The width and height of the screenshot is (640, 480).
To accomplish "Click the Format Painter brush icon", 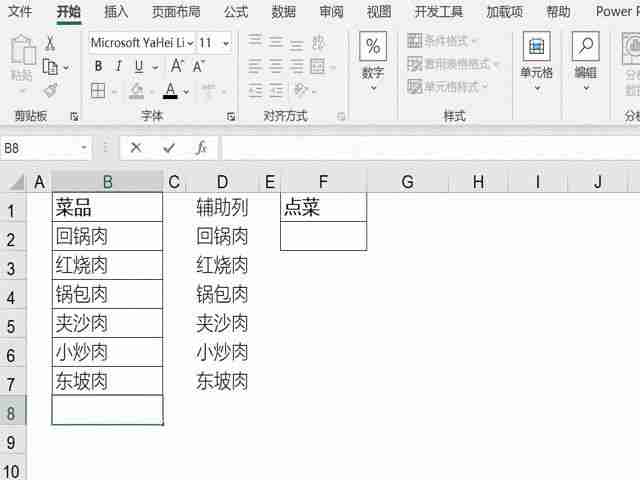I will pyautogui.click(x=50, y=90).
